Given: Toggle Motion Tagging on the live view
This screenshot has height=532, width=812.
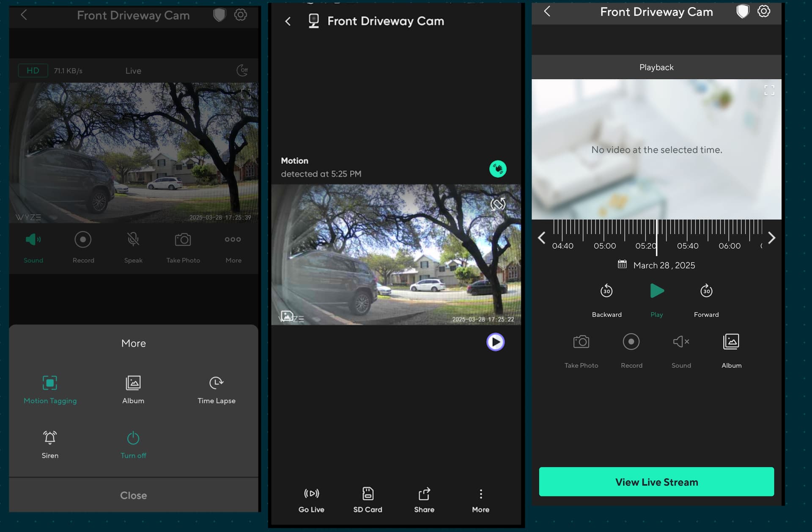Looking at the screenshot, I should 50,389.
